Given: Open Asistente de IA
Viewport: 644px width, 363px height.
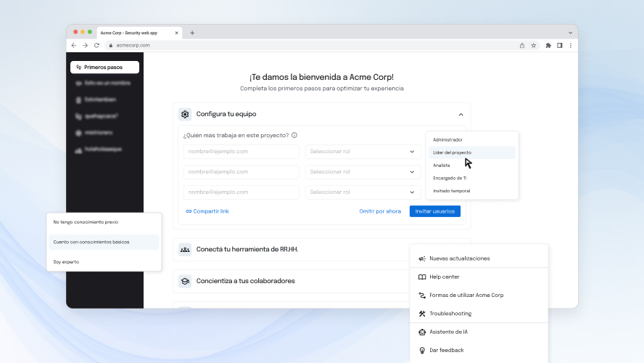Looking at the screenshot, I should pyautogui.click(x=479, y=333).
